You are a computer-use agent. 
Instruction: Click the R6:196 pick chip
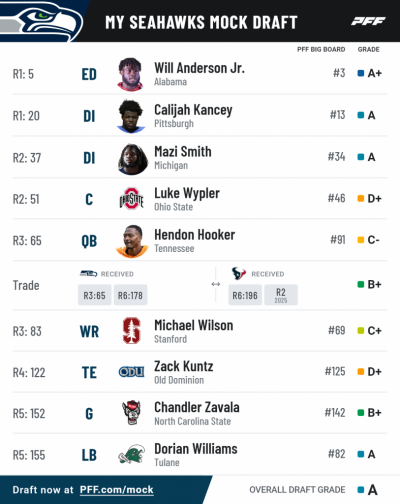[x=245, y=295]
